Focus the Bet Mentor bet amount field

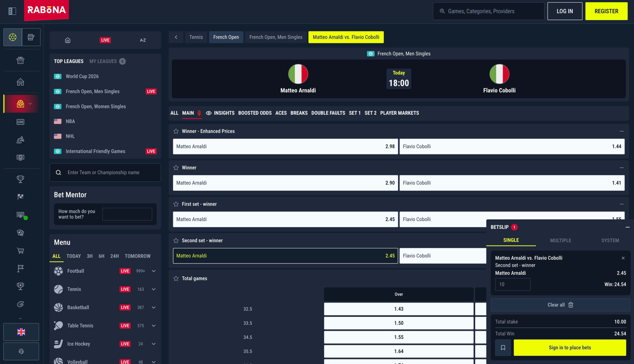[x=127, y=214]
